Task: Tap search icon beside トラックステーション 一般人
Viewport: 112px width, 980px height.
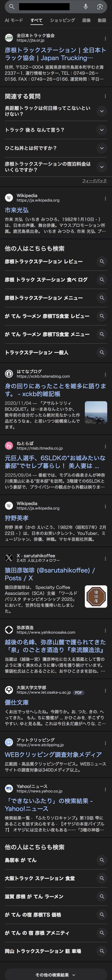Action: [x=102, y=352]
